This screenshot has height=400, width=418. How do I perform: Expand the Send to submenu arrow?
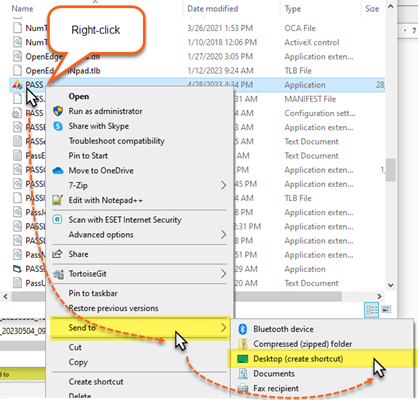click(x=223, y=328)
